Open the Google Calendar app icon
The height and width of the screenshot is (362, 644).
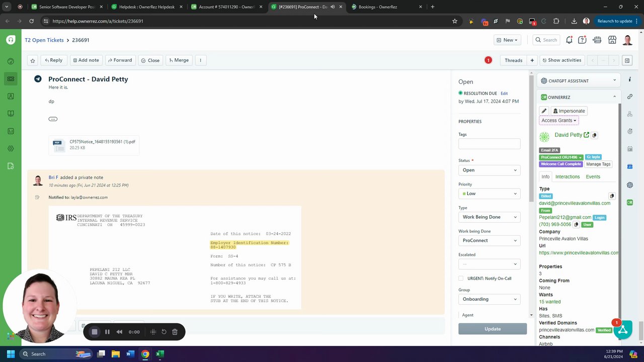630,166
